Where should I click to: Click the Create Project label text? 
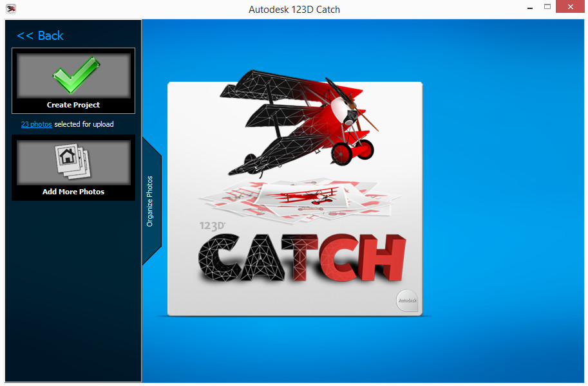coord(73,105)
